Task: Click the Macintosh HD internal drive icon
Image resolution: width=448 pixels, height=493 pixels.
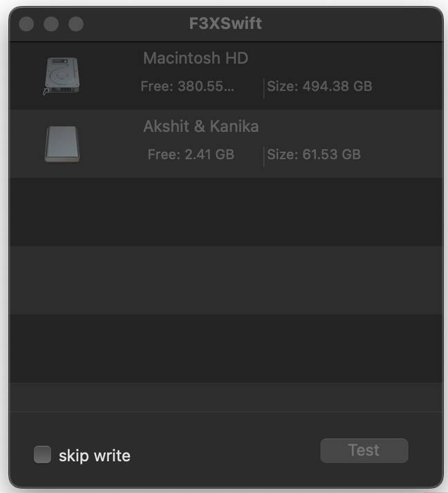Action: pos(62,75)
